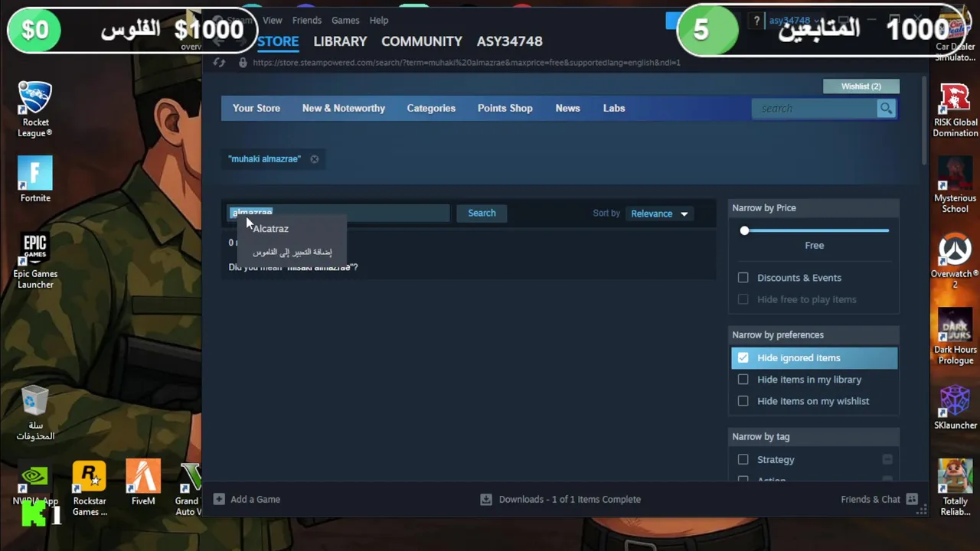Viewport: 980px width, 551px height.
Task: Open Categories store menu
Action: click(431, 109)
